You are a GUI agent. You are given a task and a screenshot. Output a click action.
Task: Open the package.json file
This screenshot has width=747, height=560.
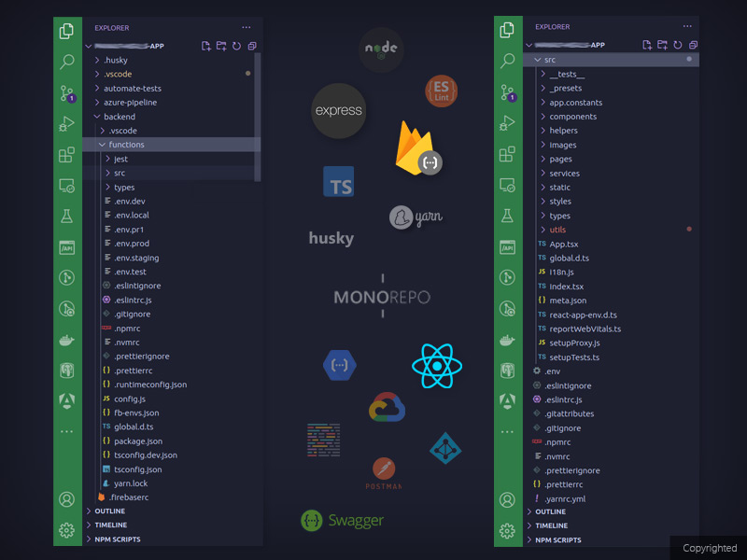(x=137, y=441)
